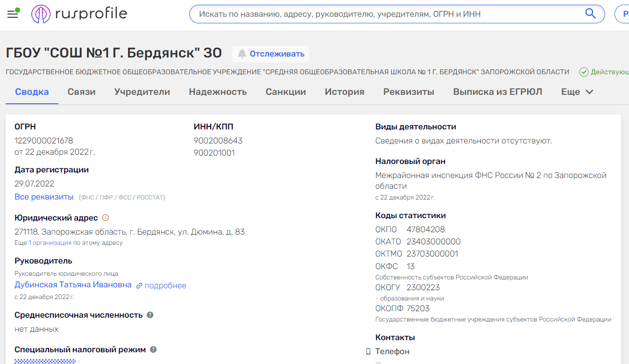629x364 pixels.
Task: Click ОКАТО code 23403000000
Action: click(x=434, y=242)
